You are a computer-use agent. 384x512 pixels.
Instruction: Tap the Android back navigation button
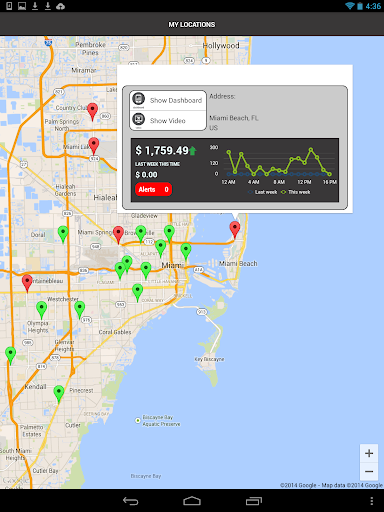[131, 501]
